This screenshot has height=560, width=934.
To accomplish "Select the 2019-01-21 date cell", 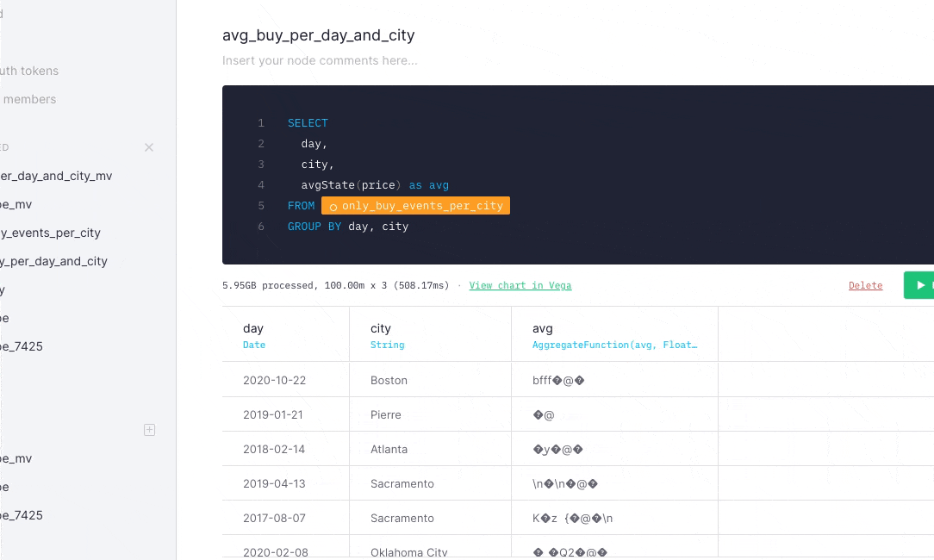I will point(273,415).
